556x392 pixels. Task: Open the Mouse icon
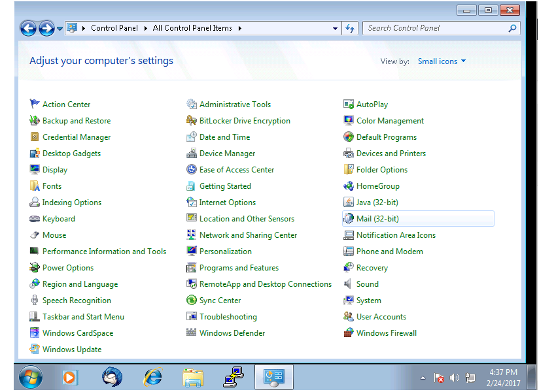(35, 235)
